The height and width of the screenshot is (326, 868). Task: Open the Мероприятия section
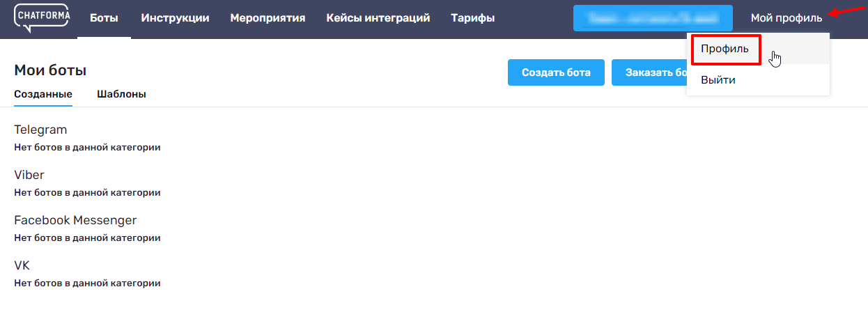[x=268, y=18]
